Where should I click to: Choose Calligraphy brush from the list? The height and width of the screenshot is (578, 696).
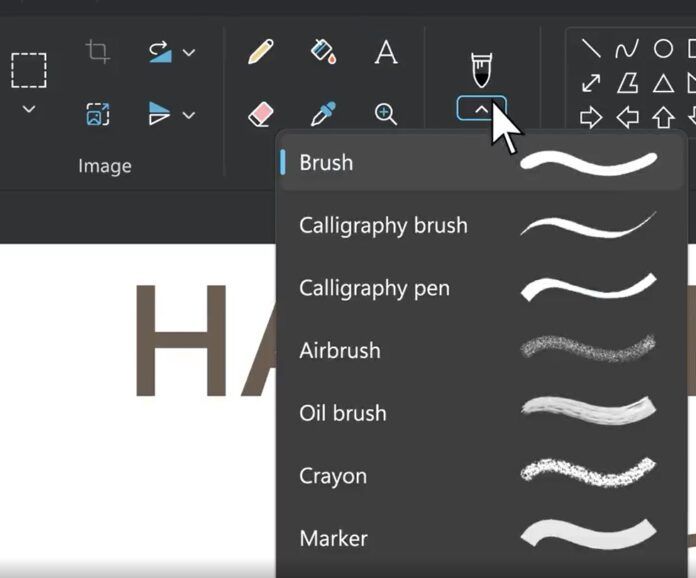pos(383,225)
